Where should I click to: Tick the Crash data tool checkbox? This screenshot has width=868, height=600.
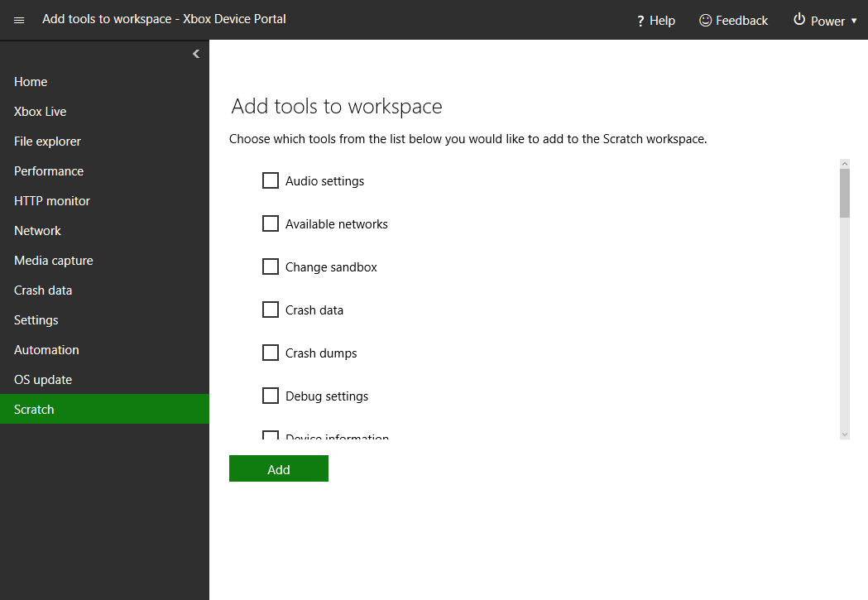(x=270, y=310)
